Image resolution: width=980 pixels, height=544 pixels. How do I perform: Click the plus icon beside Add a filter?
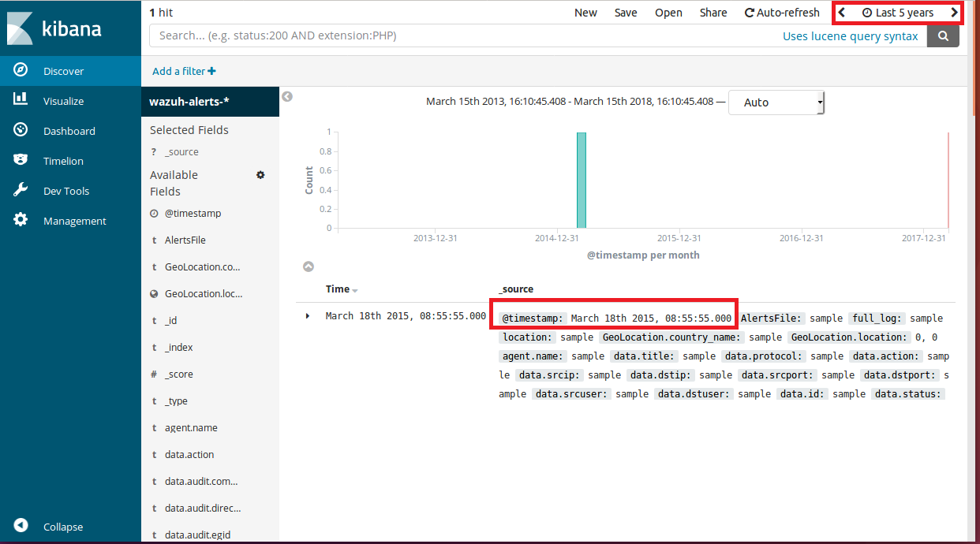[211, 71]
